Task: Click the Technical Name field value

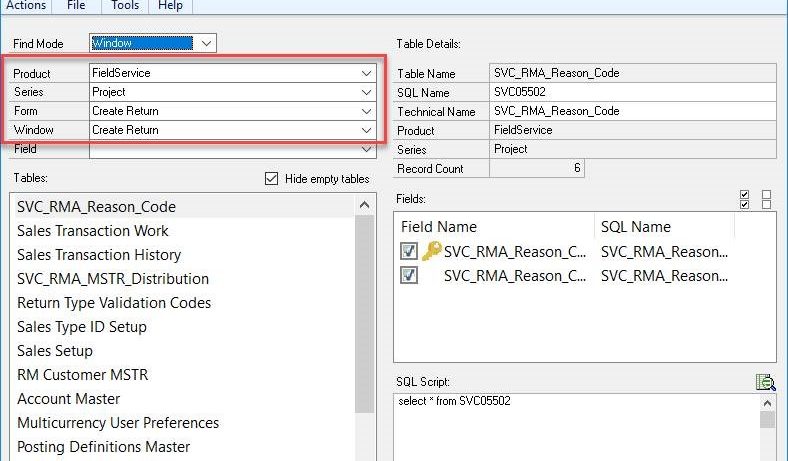Action: click(x=632, y=111)
